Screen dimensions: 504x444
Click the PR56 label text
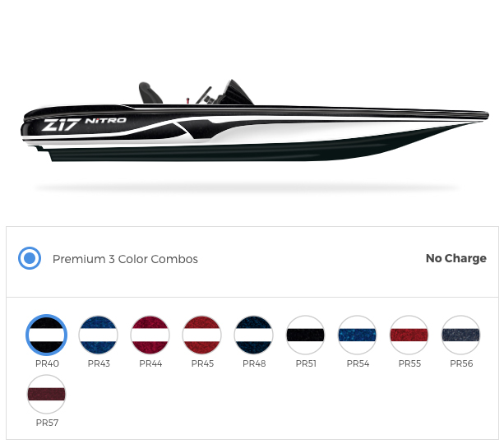tap(461, 363)
